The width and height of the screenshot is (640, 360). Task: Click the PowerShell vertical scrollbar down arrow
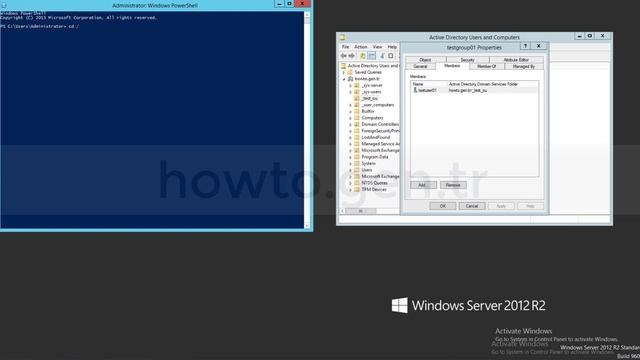[307, 225]
